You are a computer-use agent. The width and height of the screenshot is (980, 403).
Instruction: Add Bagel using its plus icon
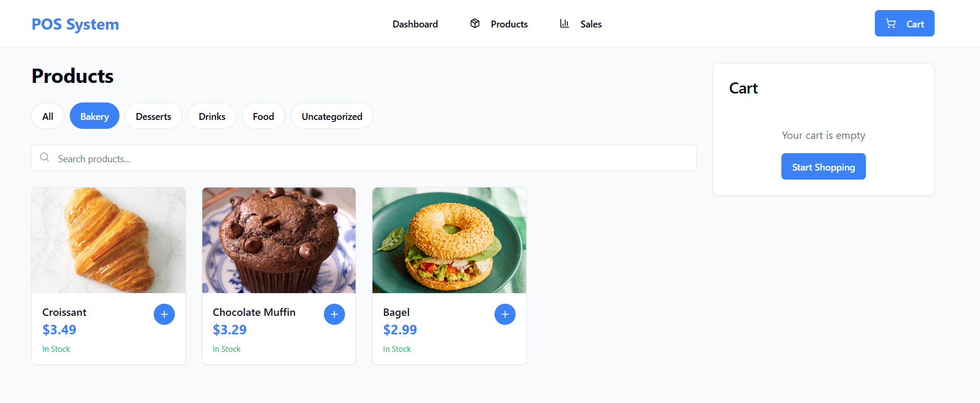[x=505, y=314]
